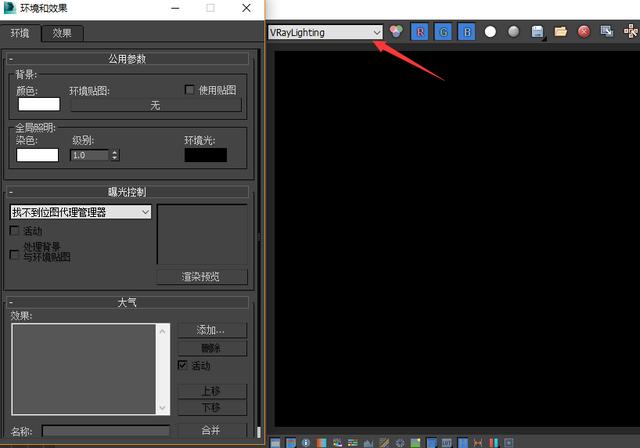This screenshot has width=640, height=448.
Task: Toggle stereo red/cyan icon
Action: [x=493, y=442]
